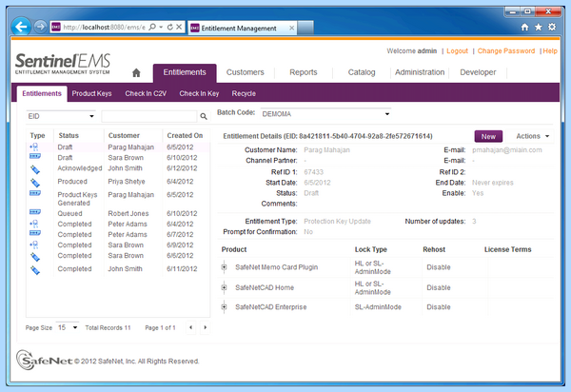Expand the SafeNetCAD Enterprise product row
Viewport: 571px width, 392px height.
224,306
